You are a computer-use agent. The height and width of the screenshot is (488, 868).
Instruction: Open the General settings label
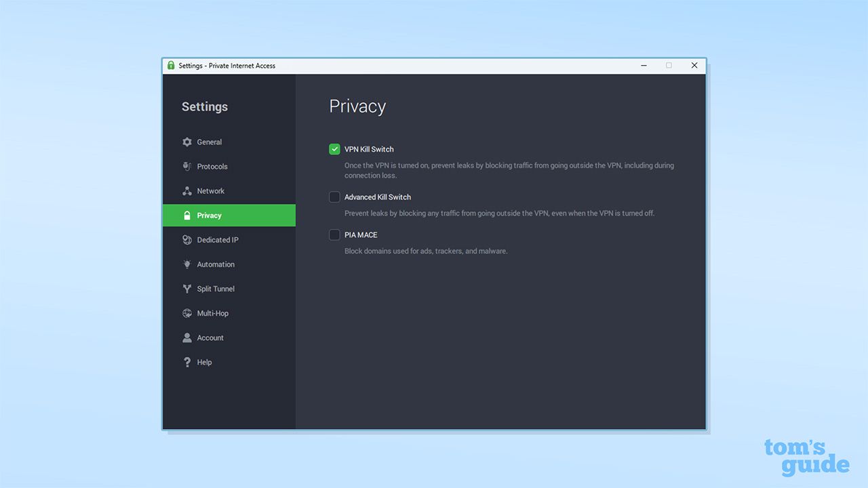tap(210, 142)
